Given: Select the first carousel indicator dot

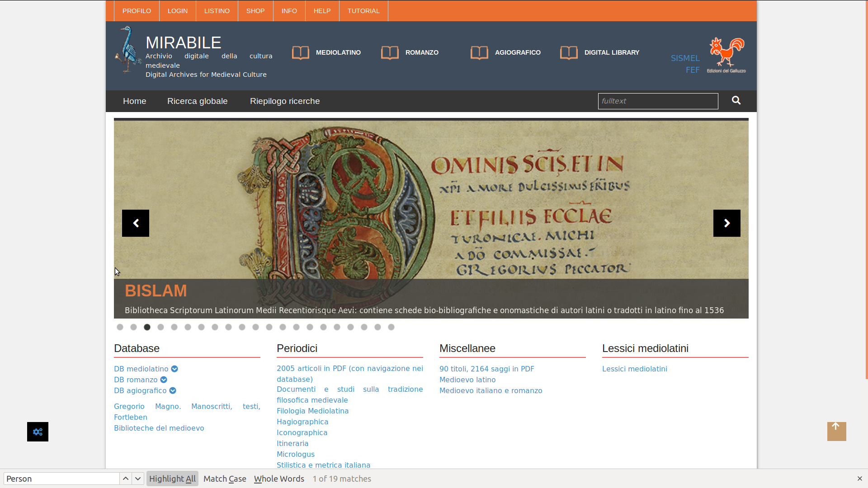Looking at the screenshot, I should (x=120, y=327).
